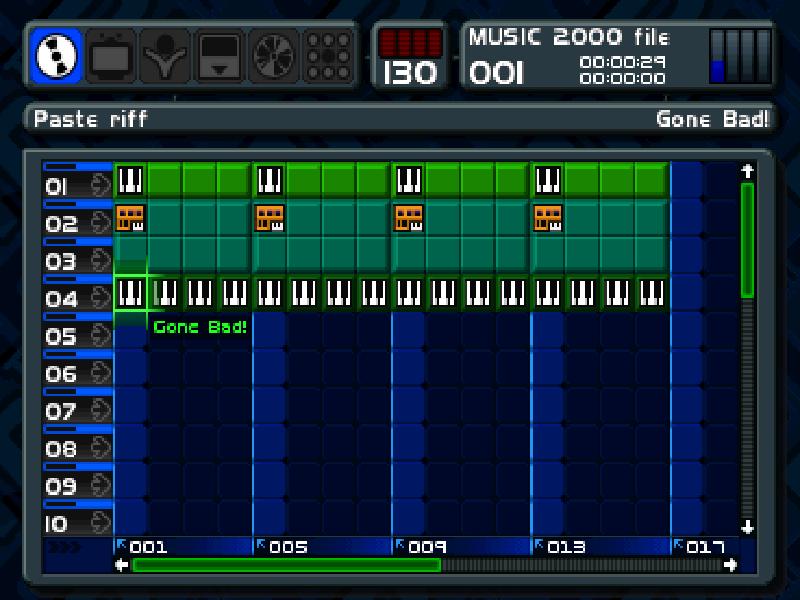
Task: Click 'Gone Bad!' in the status bar
Action: pyautogui.click(x=712, y=119)
